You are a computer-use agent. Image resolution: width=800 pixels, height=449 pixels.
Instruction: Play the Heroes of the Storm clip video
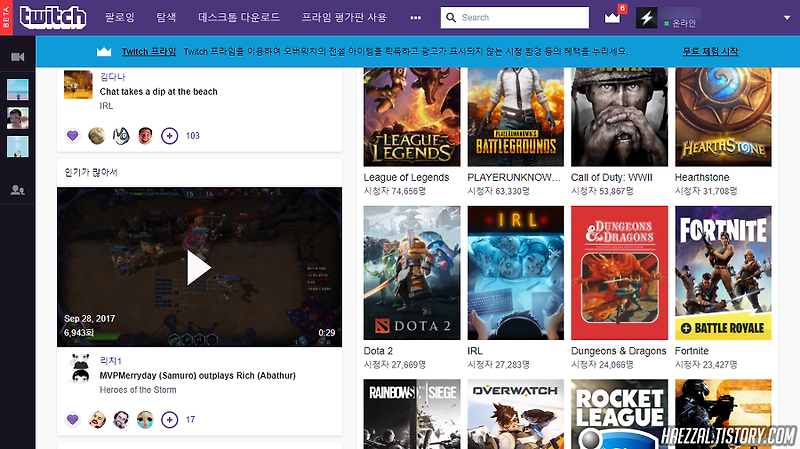tap(199, 267)
